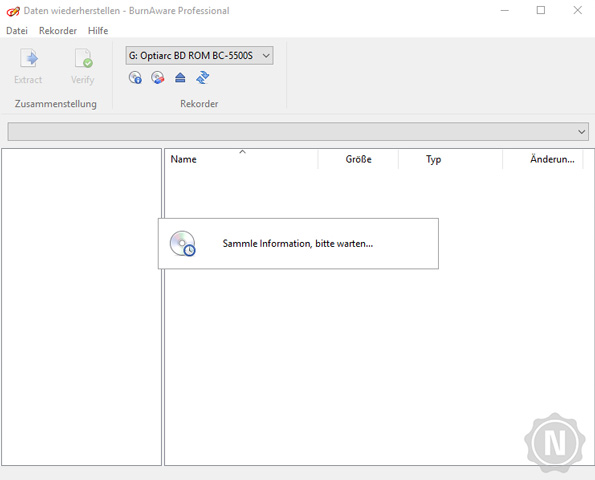Click the Extract toolbar button
Viewport: 595px width, 480px height.
pyautogui.click(x=28, y=66)
